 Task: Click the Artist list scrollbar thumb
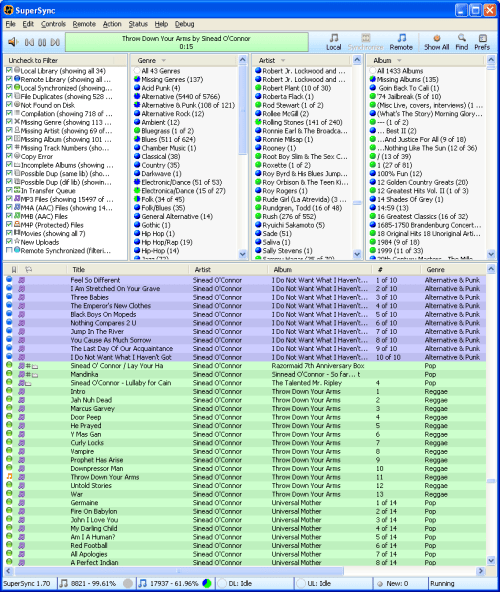[357, 203]
